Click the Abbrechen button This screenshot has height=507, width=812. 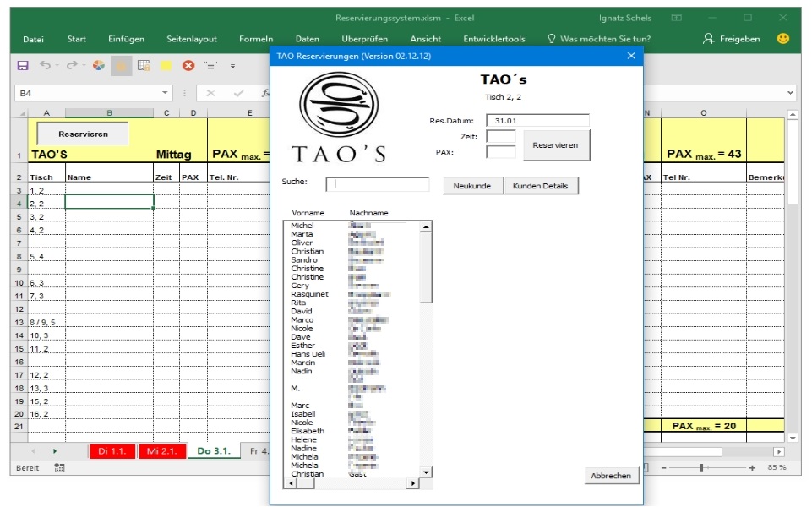pos(611,475)
